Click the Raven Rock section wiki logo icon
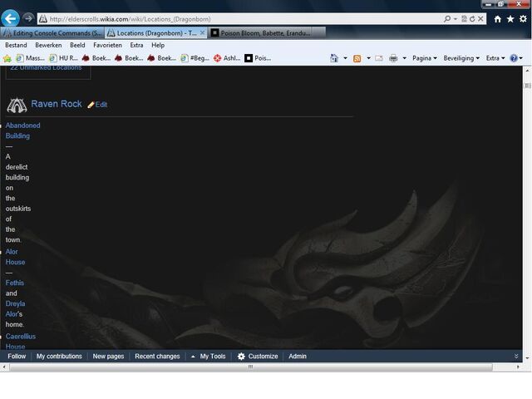This screenshot has height=399, width=532. click(x=17, y=106)
